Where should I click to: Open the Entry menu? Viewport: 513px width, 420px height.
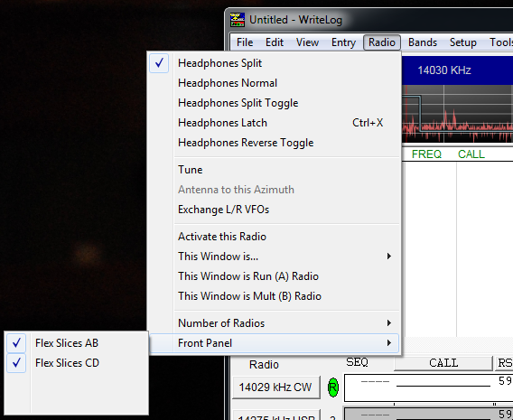[343, 42]
